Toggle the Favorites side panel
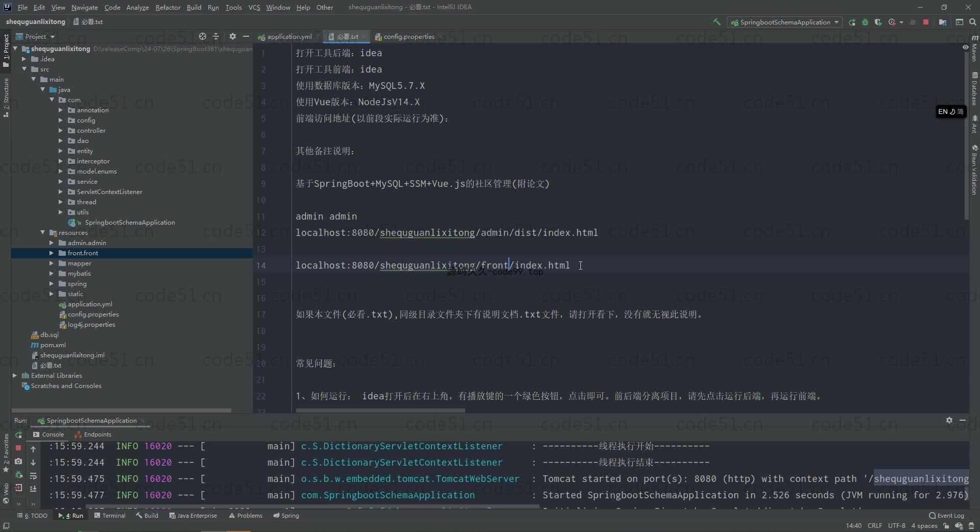Screen dimensions: 980x532 [6, 453]
